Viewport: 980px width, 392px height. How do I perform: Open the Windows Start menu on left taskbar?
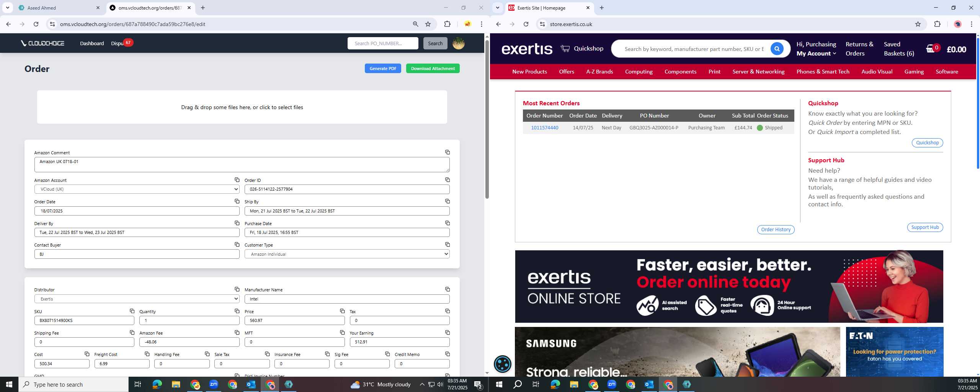pyautogui.click(x=9, y=384)
